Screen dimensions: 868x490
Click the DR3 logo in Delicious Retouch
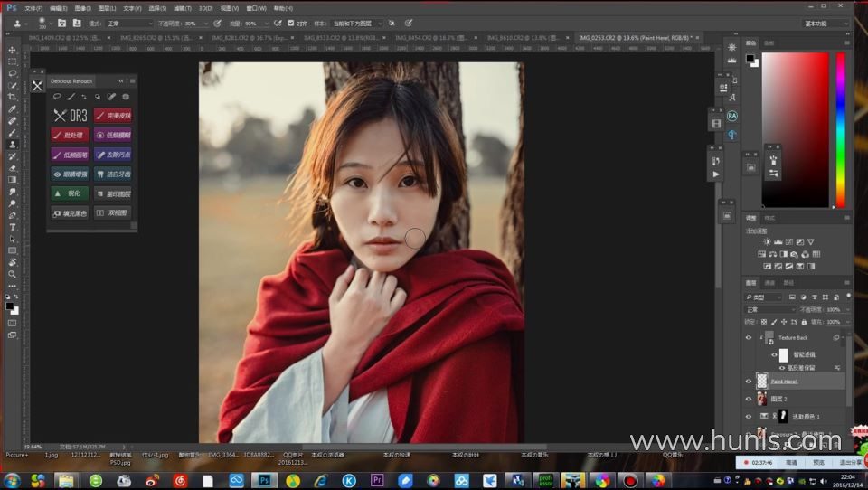pos(70,115)
